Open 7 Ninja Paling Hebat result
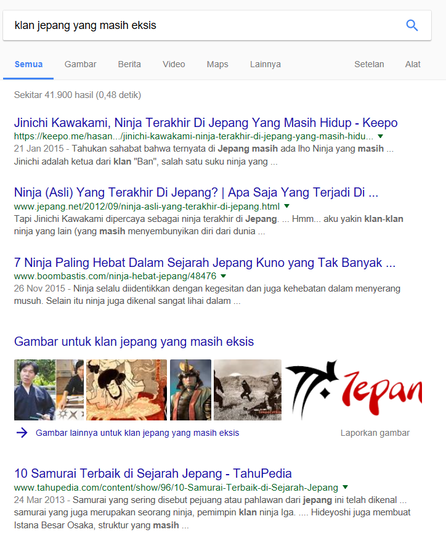This screenshot has height=540, width=446. pos(205,263)
